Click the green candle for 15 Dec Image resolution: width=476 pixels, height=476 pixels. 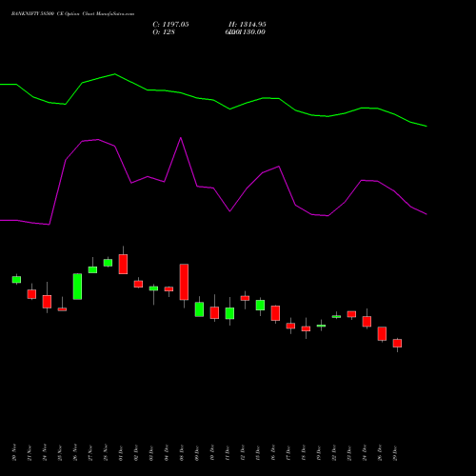(x=260, y=305)
